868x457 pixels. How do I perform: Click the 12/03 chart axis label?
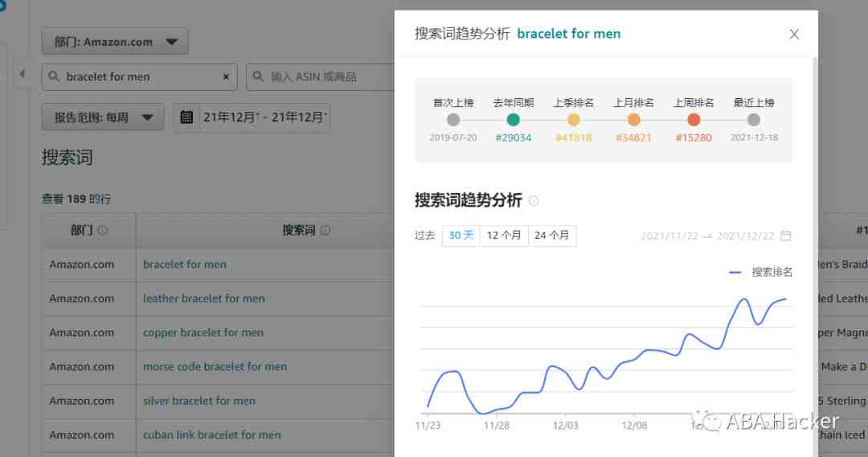coord(565,426)
